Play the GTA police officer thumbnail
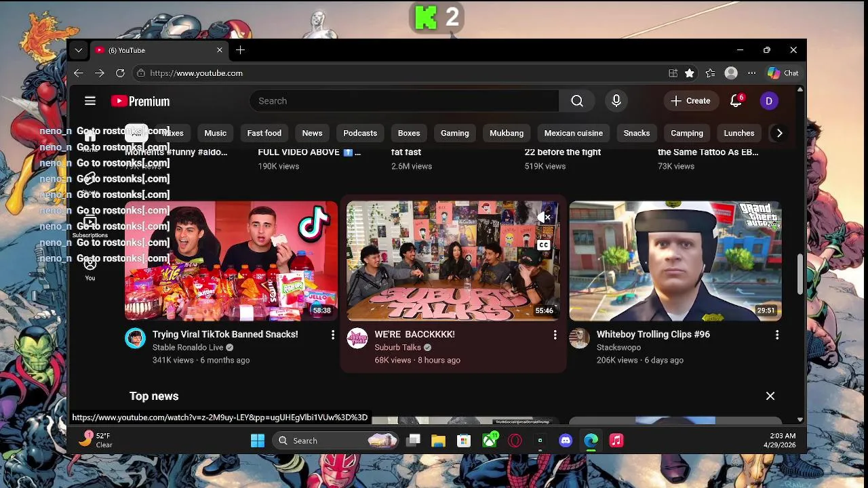This screenshot has width=868, height=488. [675, 261]
